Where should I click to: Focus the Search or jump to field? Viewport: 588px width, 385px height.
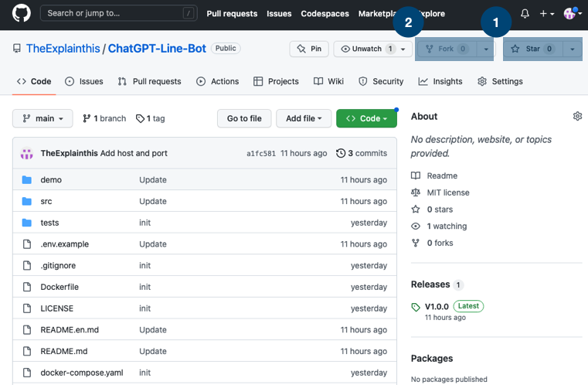tap(118, 13)
